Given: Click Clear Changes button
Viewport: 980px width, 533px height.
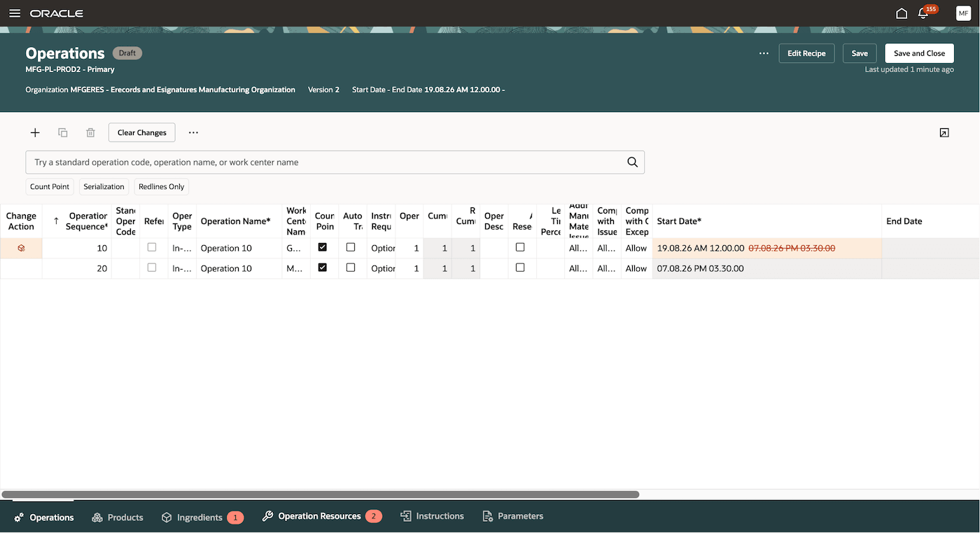Looking at the screenshot, I should tap(142, 132).
